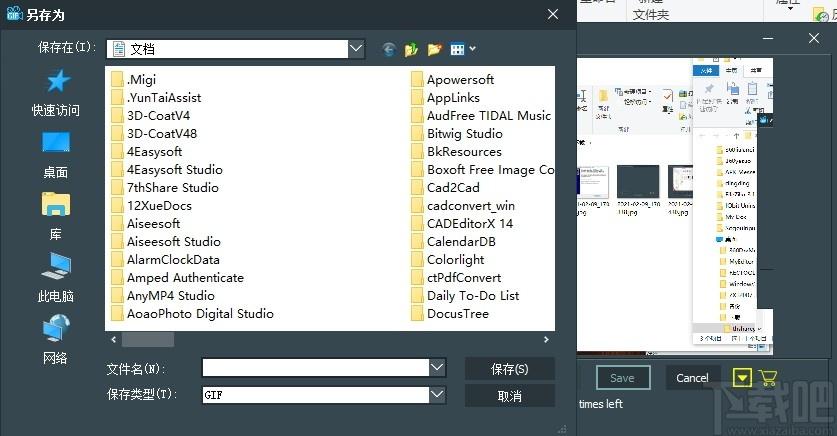
Task: Expand the file name dropdown arrow
Action: click(x=437, y=368)
